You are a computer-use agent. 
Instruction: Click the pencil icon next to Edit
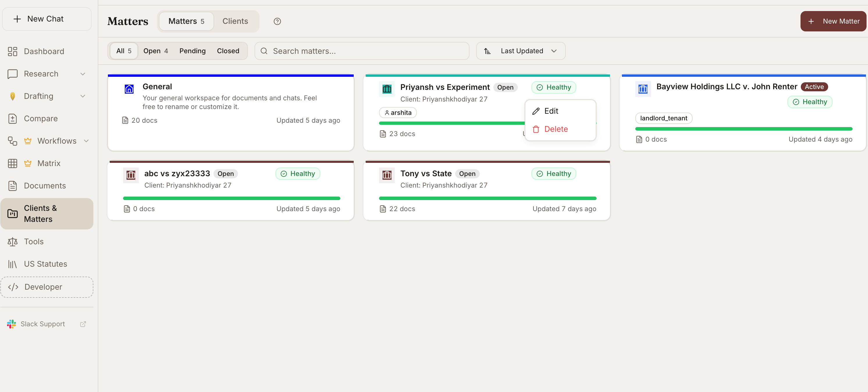pos(536,111)
